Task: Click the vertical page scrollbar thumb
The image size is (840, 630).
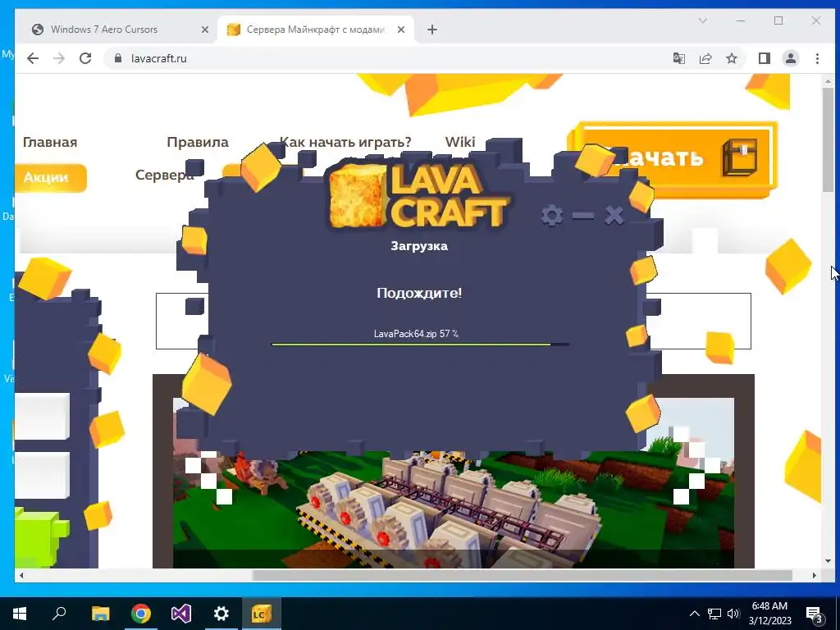Action: (829, 139)
